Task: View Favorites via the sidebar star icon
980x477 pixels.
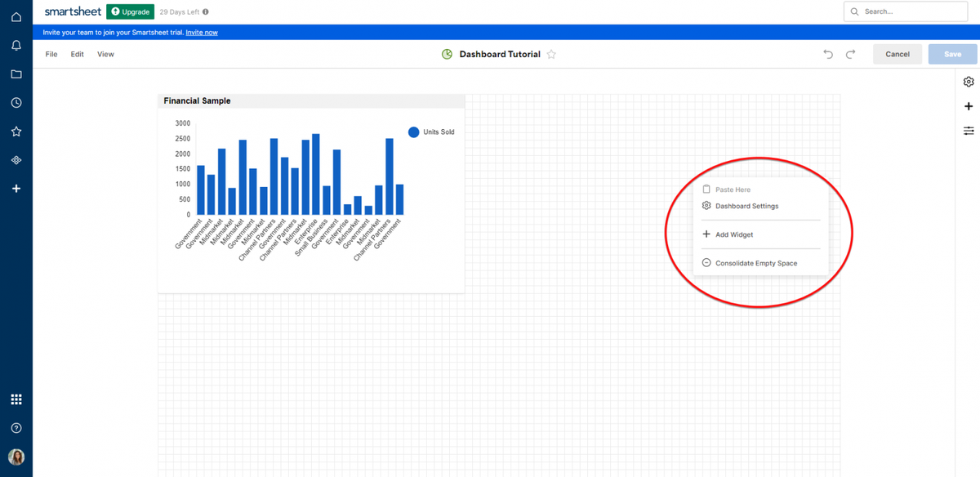Action: click(x=16, y=131)
